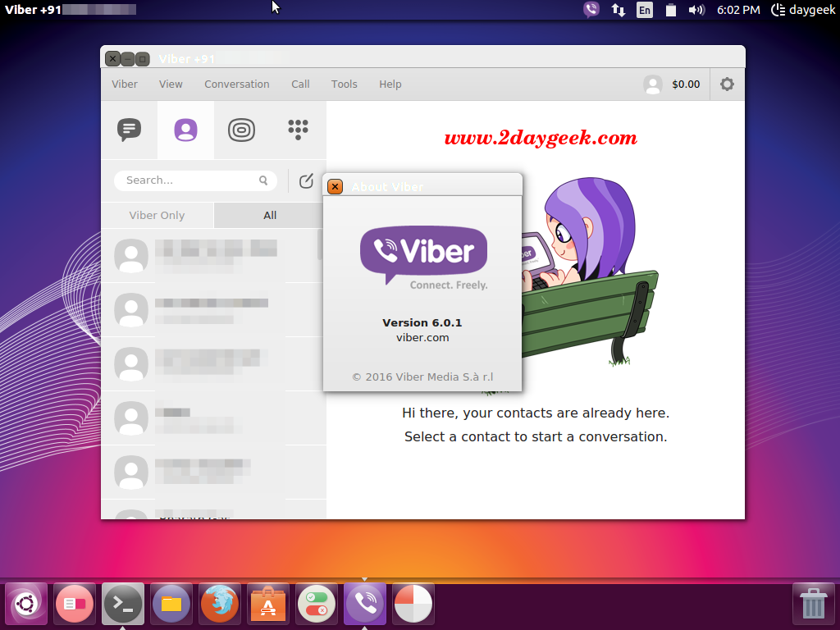Open the Help menu
Viewport: 840px width, 630px height.
click(x=390, y=84)
